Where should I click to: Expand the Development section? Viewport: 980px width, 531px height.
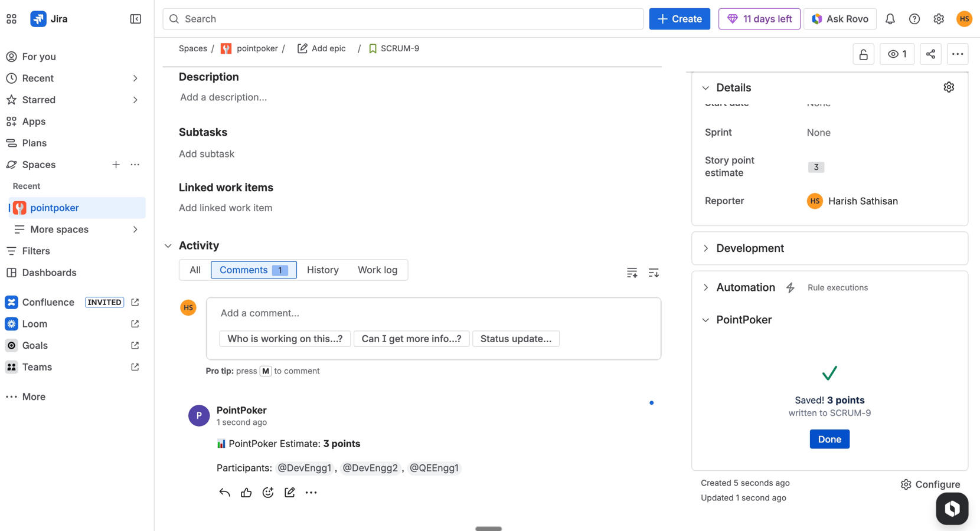[x=706, y=248]
